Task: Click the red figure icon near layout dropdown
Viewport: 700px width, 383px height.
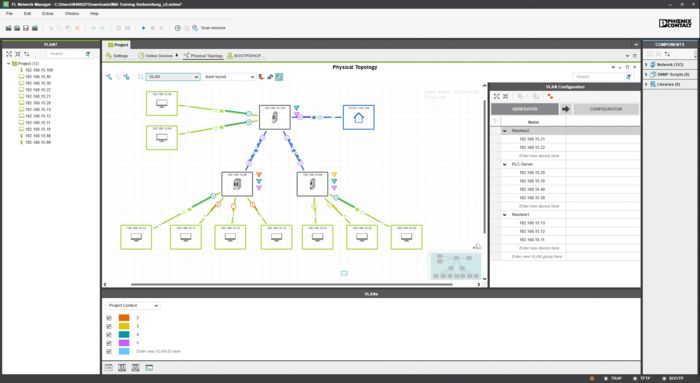Action: pyautogui.click(x=262, y=77)
